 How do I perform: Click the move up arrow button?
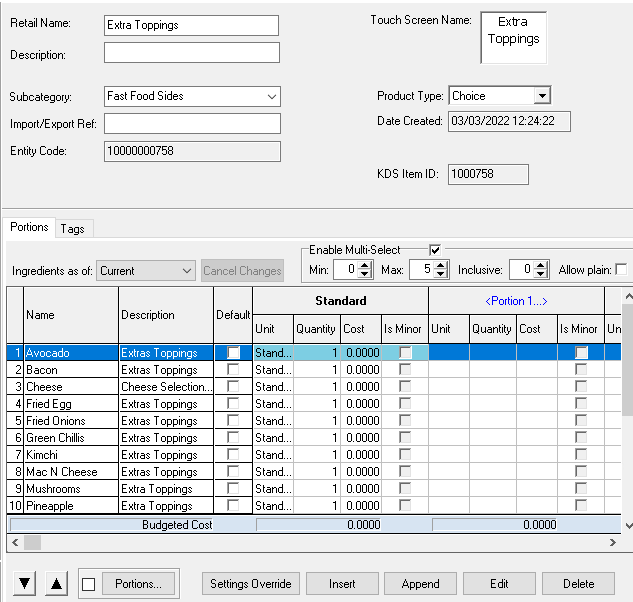[57, 584]
